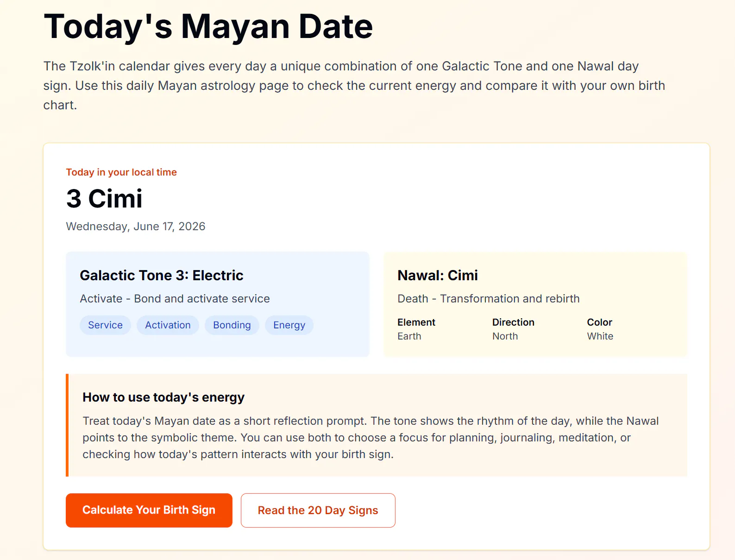Click the Element label in Nawal card

coord(416,322)
